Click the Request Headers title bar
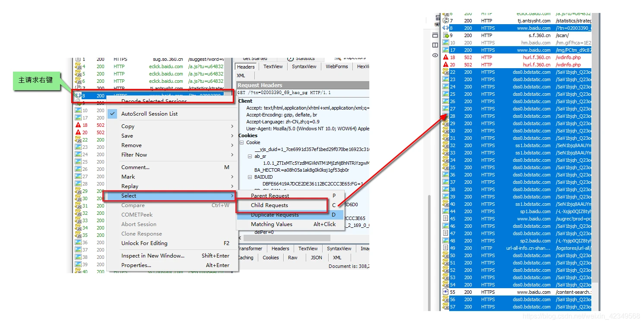 tap(302, 85)
